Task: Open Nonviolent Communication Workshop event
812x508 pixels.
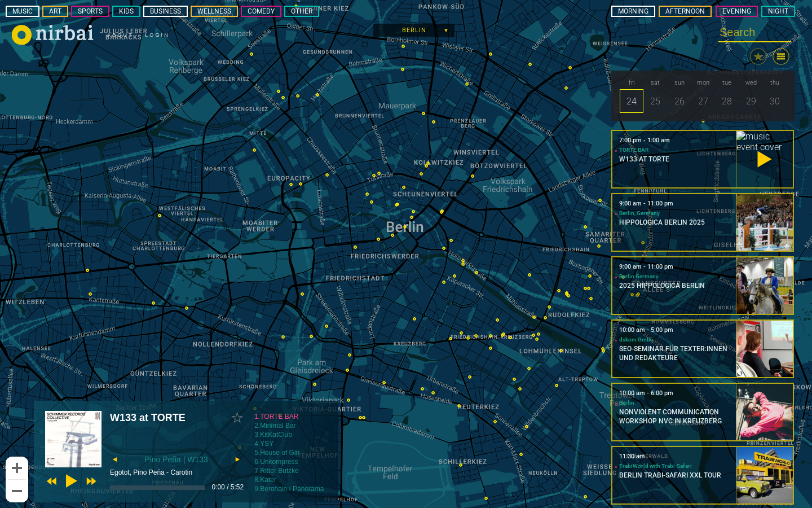Action: tap(703, 412)
